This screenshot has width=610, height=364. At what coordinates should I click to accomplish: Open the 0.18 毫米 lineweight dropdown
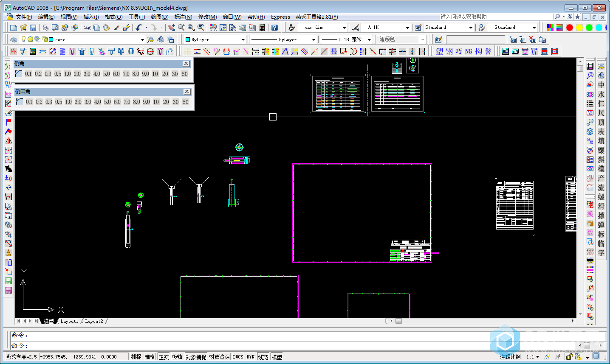pos(369,39)
